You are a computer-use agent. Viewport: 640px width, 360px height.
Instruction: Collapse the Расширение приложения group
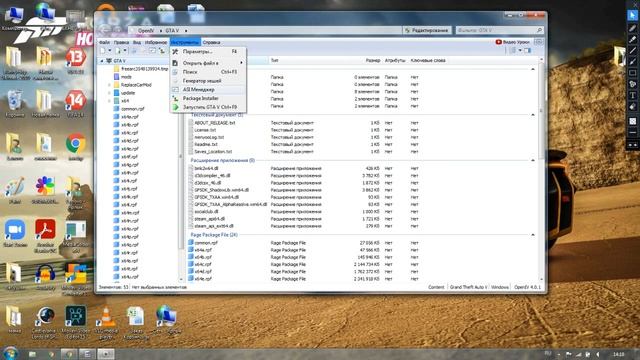533,160
